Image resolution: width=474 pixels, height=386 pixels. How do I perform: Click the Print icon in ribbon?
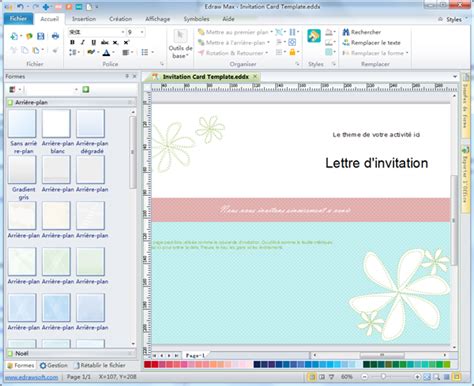click(55, 36)
